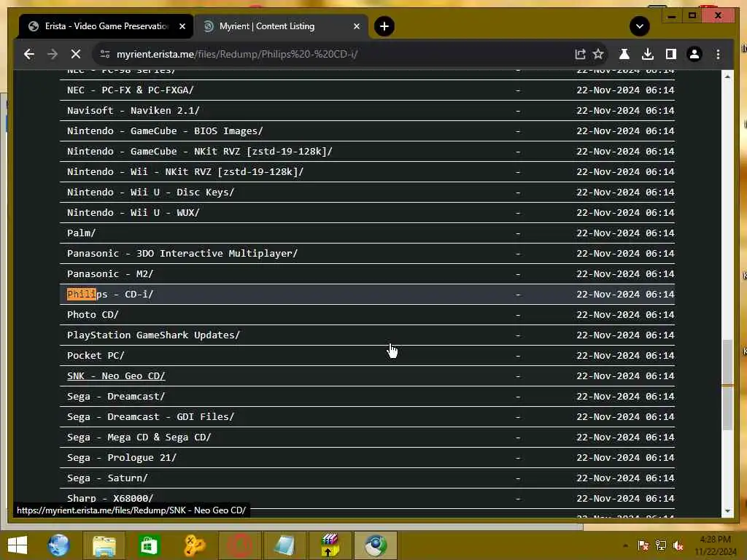The width and height of the screenshot is (747, 560).
Task: Open the Windows Store taskbar icon
Action: (x=149, y=545)
